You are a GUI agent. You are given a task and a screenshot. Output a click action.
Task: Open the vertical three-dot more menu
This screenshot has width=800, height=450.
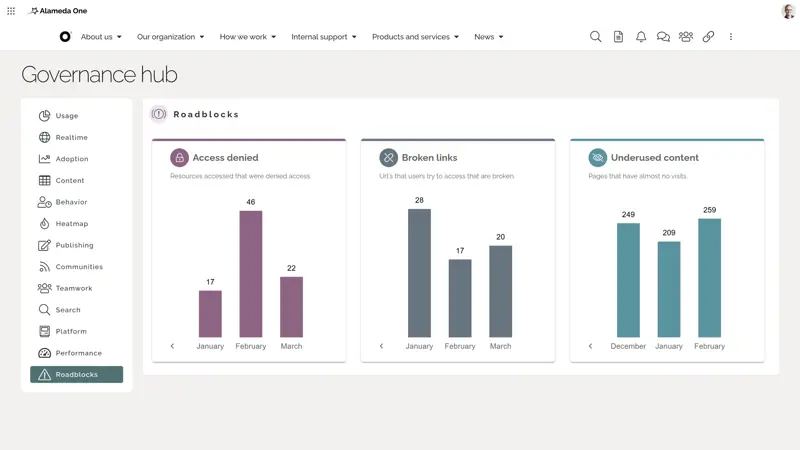click(731, 37)
